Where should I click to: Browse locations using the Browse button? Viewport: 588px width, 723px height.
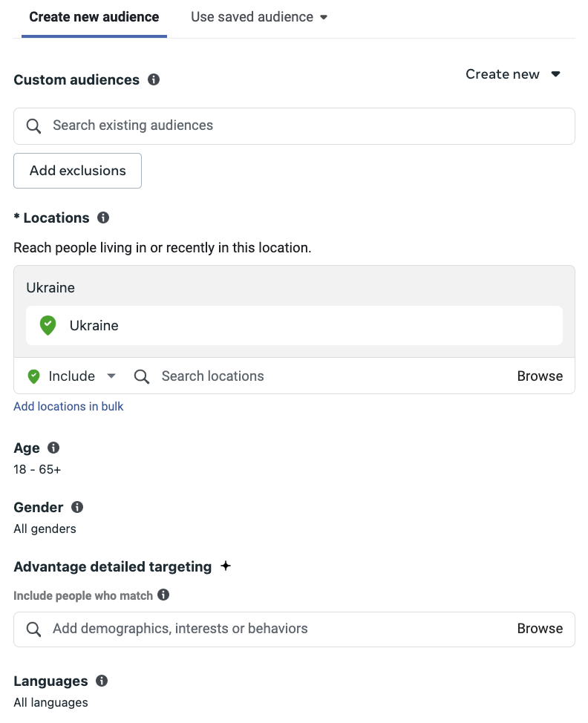540,376
